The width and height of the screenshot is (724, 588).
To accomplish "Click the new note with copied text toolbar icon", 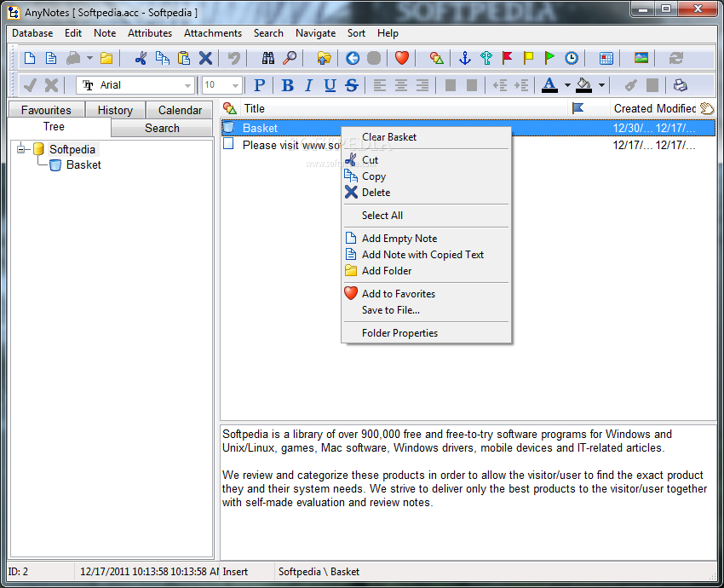I will point(51,58).
